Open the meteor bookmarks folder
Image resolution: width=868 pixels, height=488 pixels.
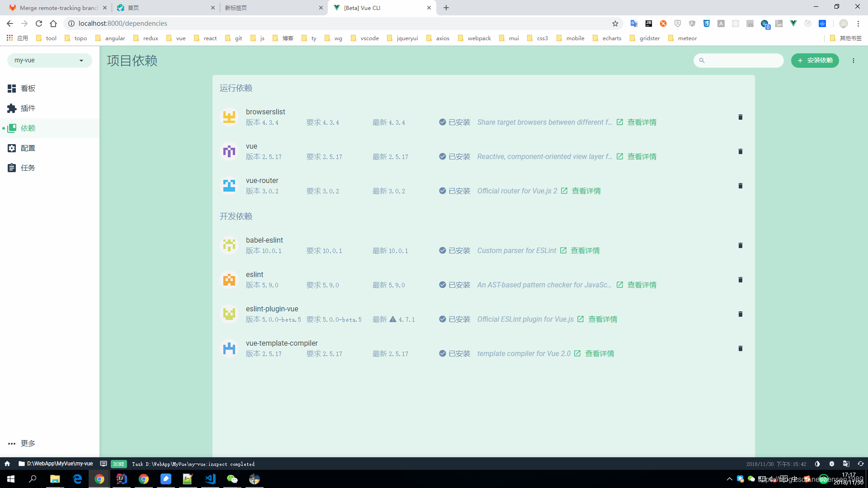click(683, 38)
